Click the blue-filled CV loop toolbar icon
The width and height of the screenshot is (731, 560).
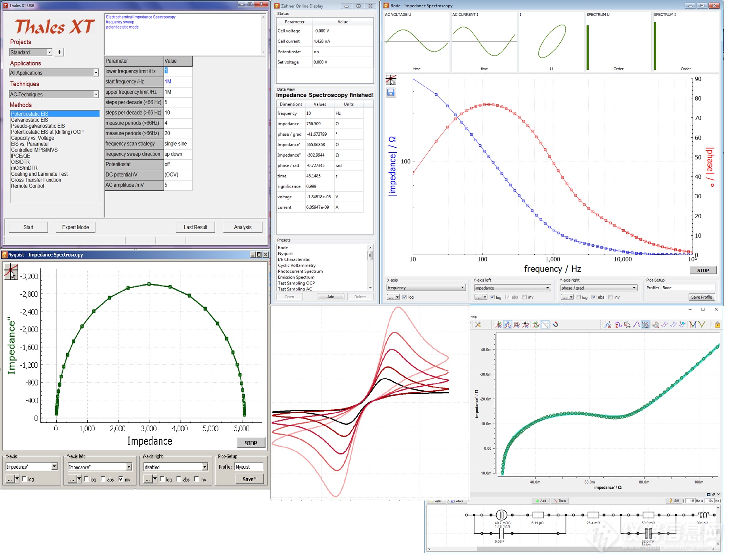682,324
